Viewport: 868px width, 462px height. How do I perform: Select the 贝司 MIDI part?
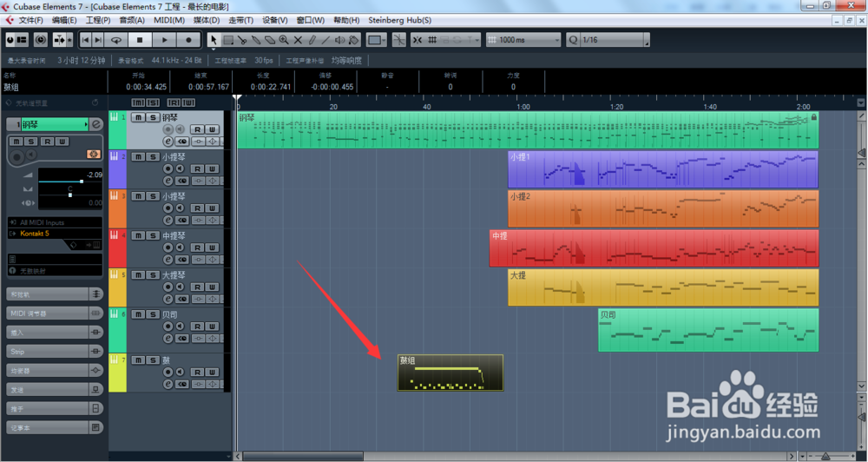coord(708,330)
